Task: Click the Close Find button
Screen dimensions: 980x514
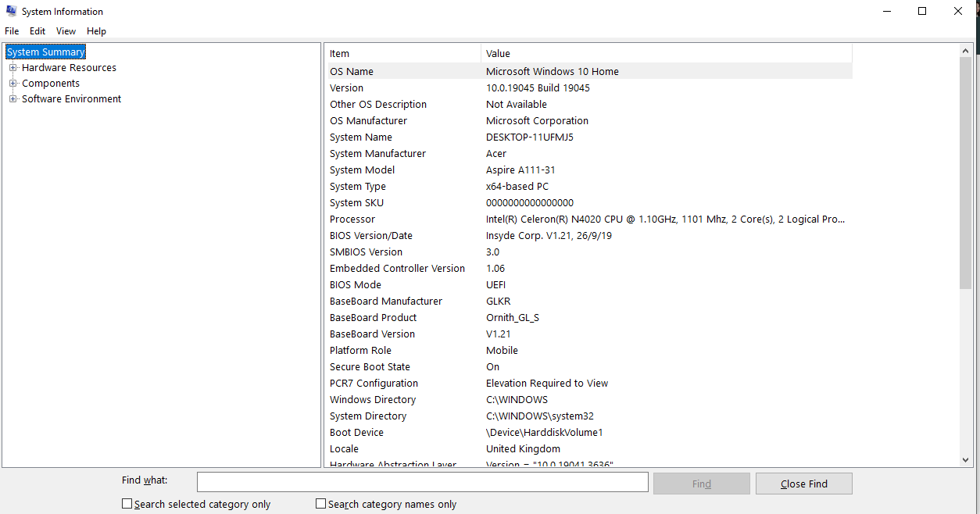Action: (x=804, y=484)
